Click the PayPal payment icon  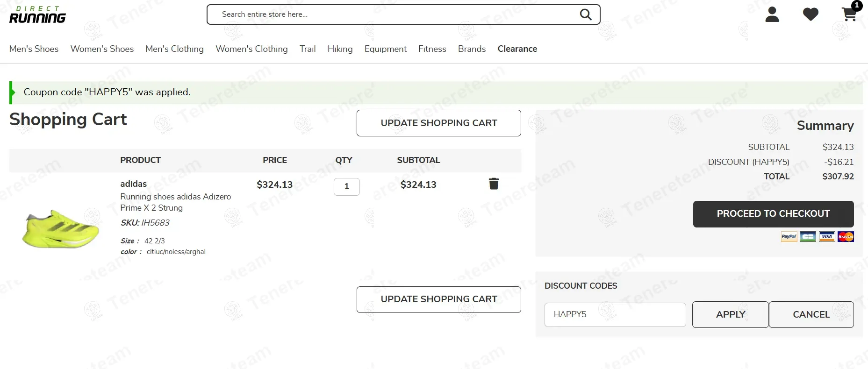point(789,237)
